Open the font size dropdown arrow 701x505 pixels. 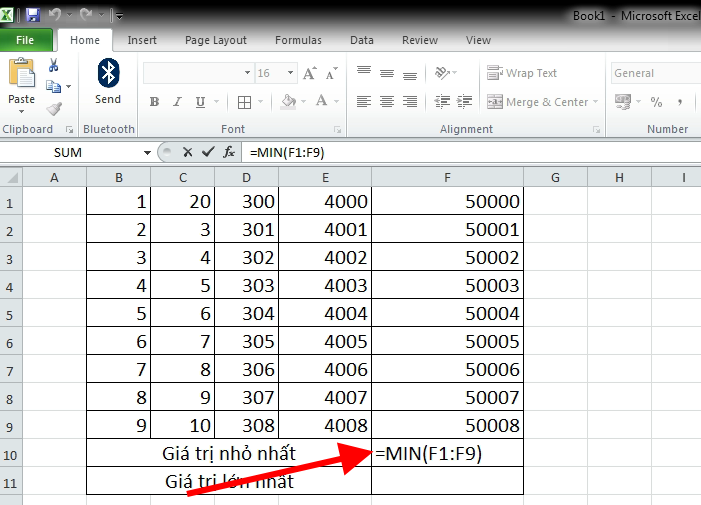click(290, 73)
